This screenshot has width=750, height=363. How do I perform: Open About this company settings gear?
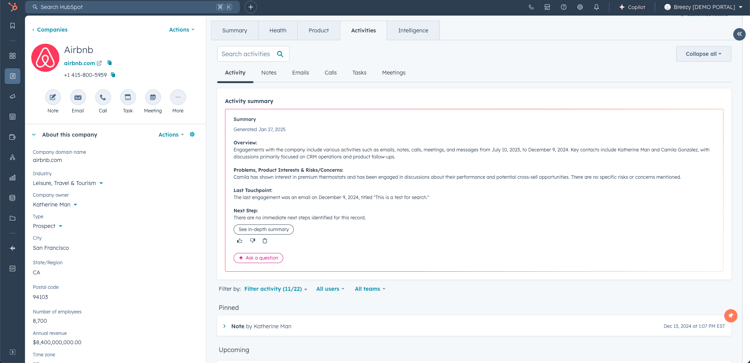pyautogui.click(x=192, y=134)
